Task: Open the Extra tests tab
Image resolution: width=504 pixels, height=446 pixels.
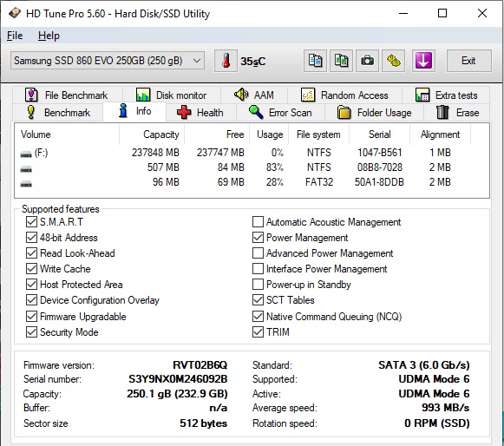Action: 446,95
